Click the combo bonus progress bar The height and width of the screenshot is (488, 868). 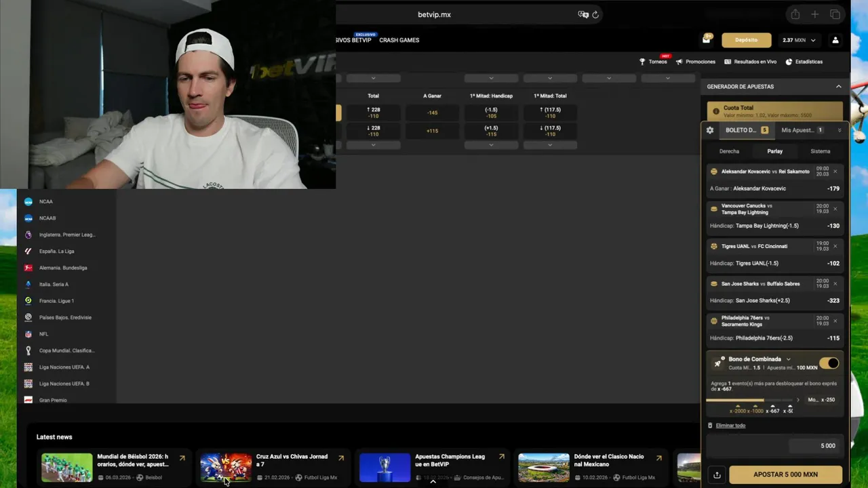[x=749, y=400]
